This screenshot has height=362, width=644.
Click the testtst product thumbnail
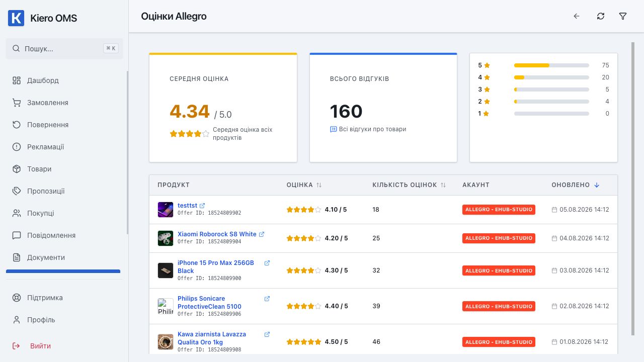coord(166,210)
